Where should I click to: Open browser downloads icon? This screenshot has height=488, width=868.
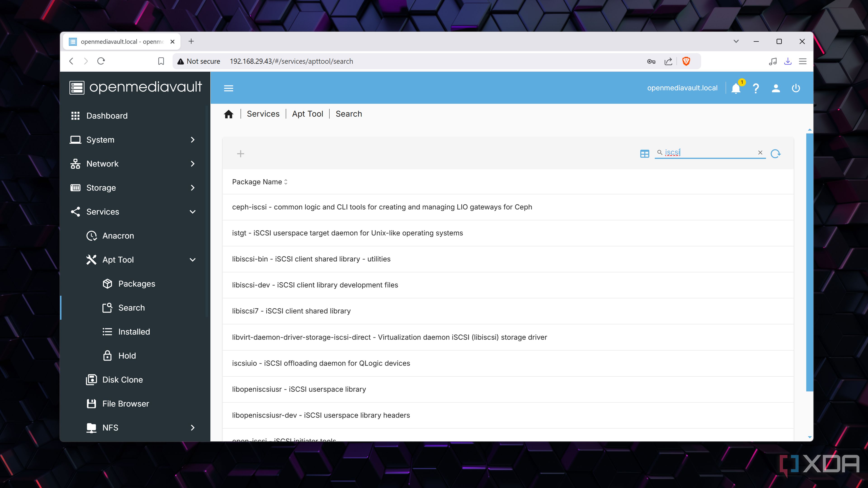788,61
